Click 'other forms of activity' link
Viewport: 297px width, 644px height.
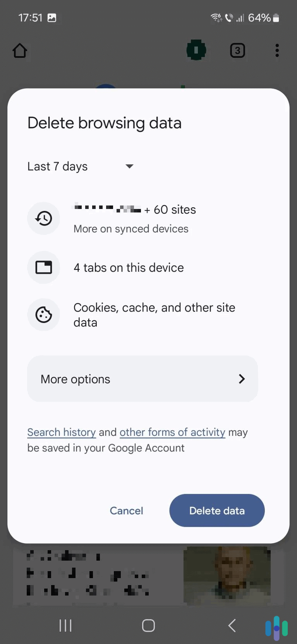tap(172, 432)
